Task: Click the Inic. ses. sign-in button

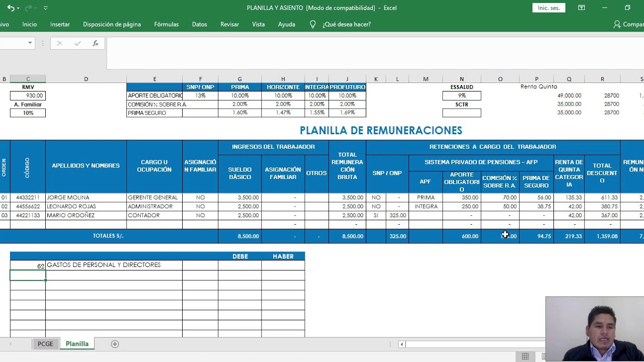Action: click(x=549, y=8)
